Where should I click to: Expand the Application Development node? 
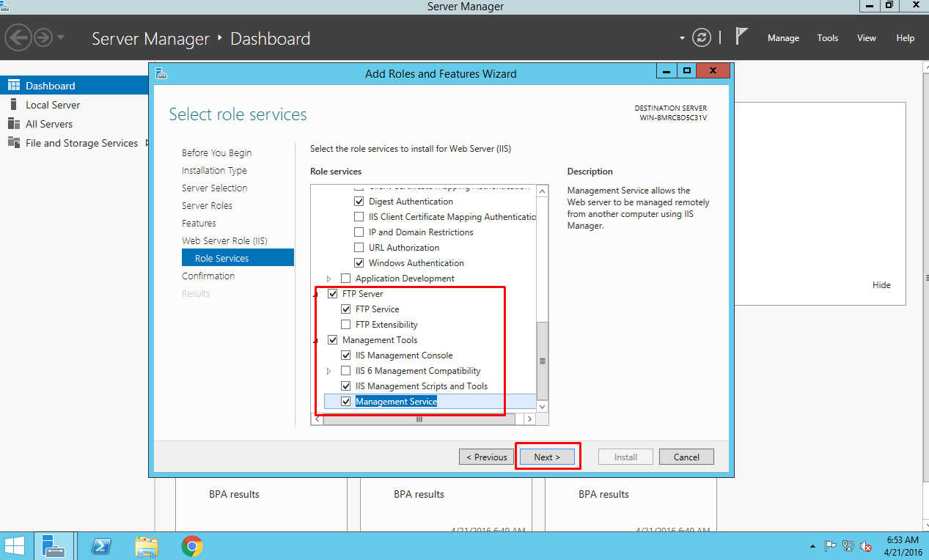[x=328, y=279]
